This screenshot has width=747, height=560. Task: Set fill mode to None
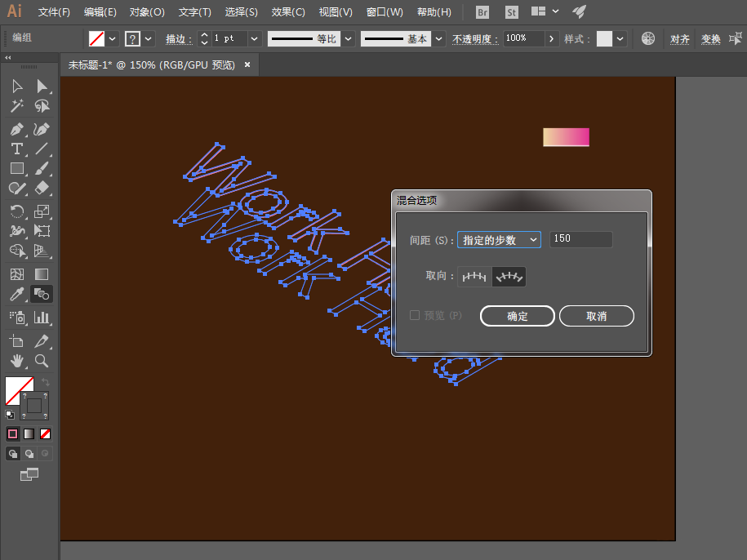(x=45, y=433)
